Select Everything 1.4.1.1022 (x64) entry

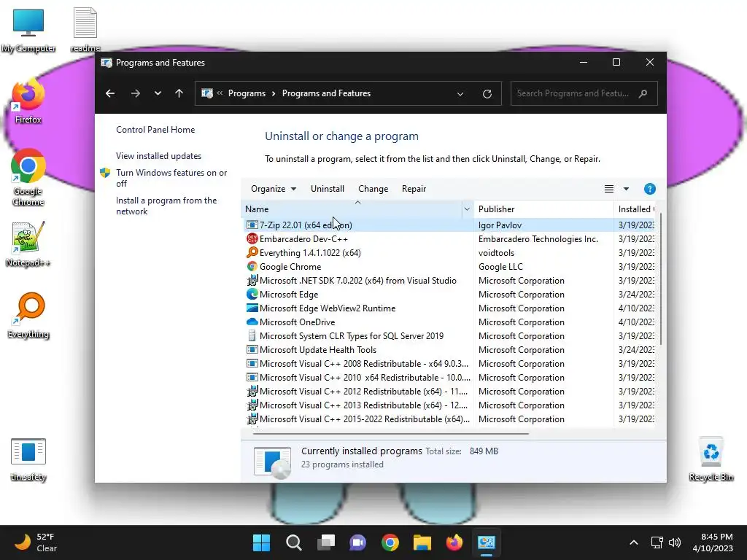point(451,252)
